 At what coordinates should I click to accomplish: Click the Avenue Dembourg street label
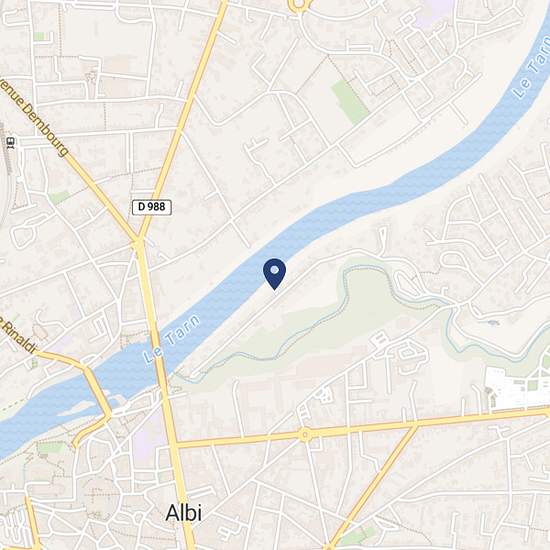[32, 114]
